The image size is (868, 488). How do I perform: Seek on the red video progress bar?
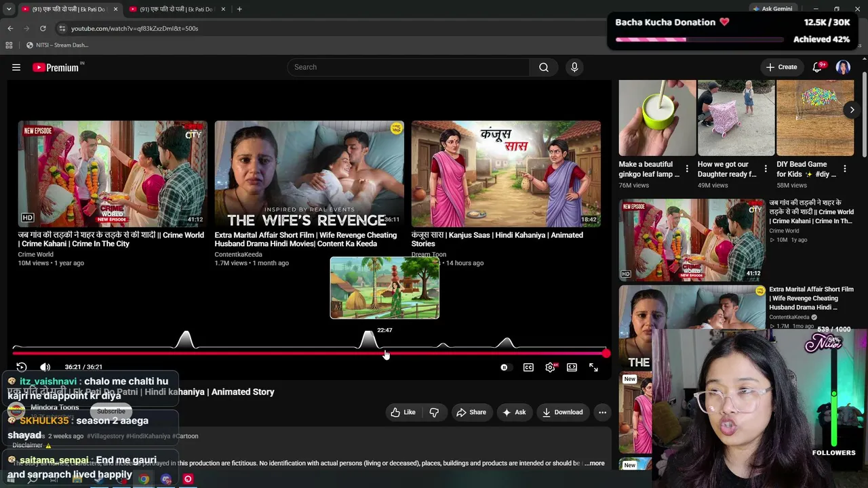point(309,353)
